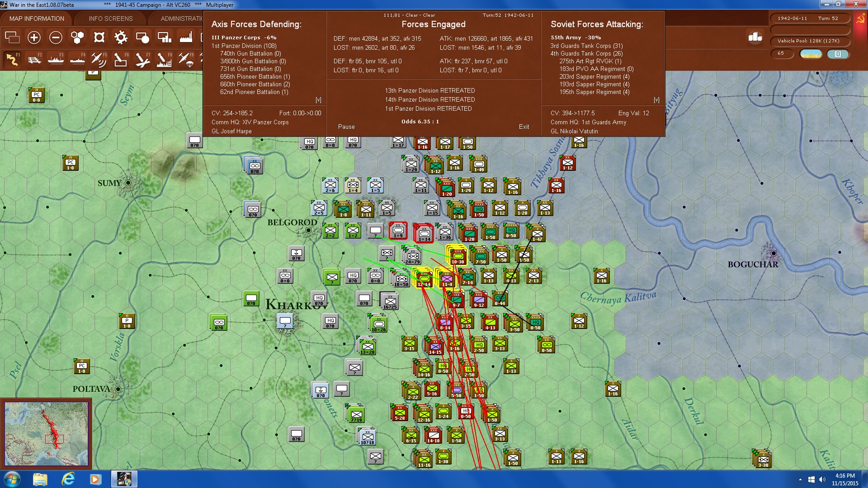Click the weather indicator wheat field
The width and height of the screenshot is (868, 488).
point(811,54)
